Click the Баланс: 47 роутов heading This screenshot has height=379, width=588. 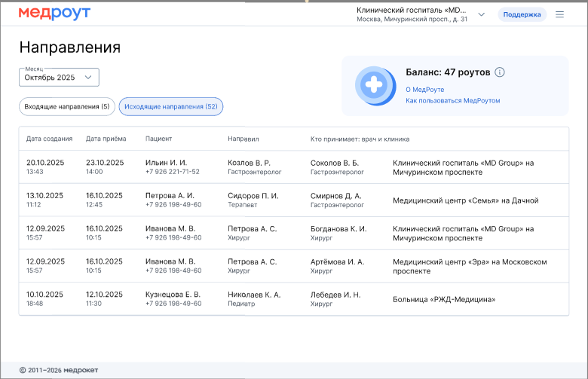(448, 72)
